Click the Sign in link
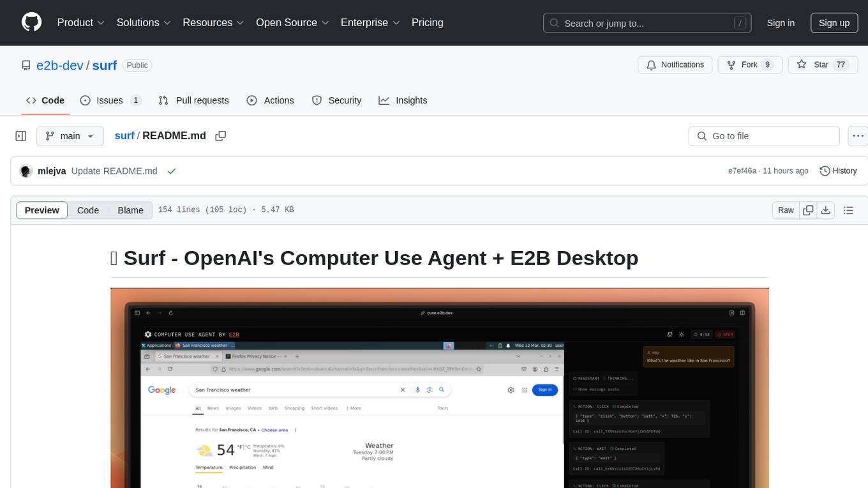The width and height of the screenshot is (868, 488). click(x=781, y=23)
